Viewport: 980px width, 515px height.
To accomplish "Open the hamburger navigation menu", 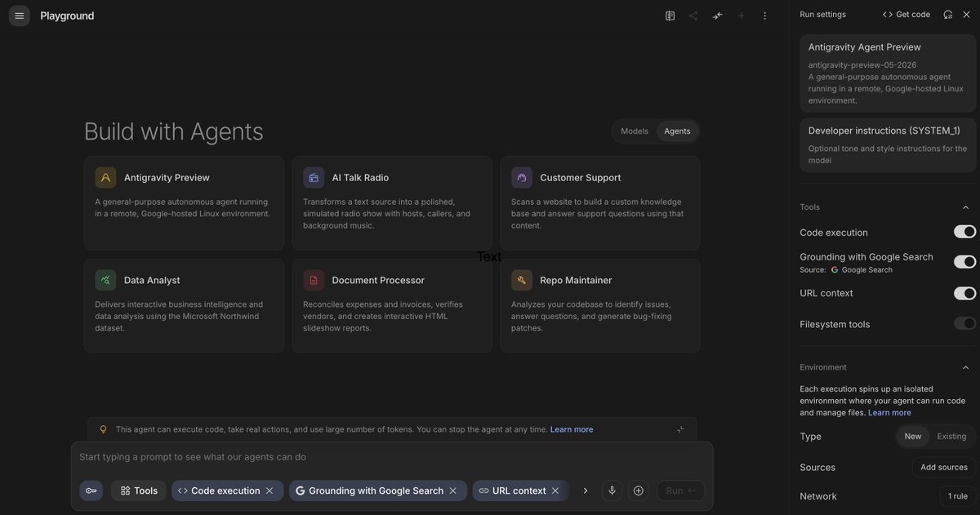I will 20,16.
